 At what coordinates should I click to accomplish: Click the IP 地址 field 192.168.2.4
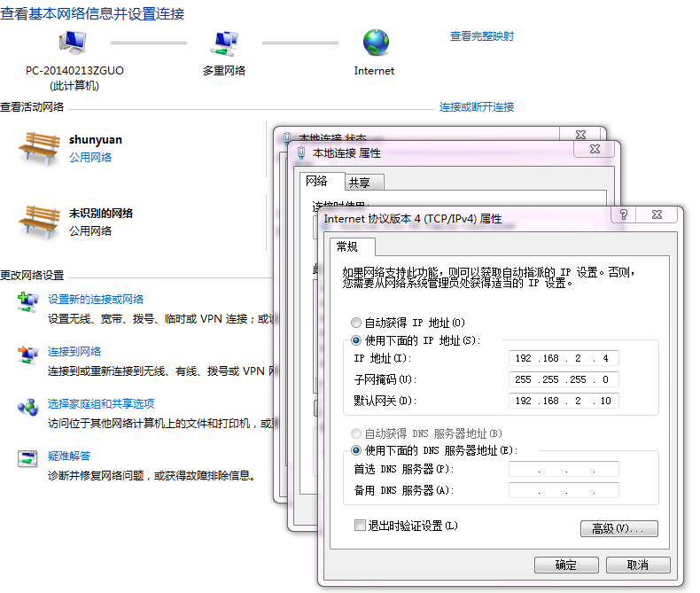click(x=564, y=358)
